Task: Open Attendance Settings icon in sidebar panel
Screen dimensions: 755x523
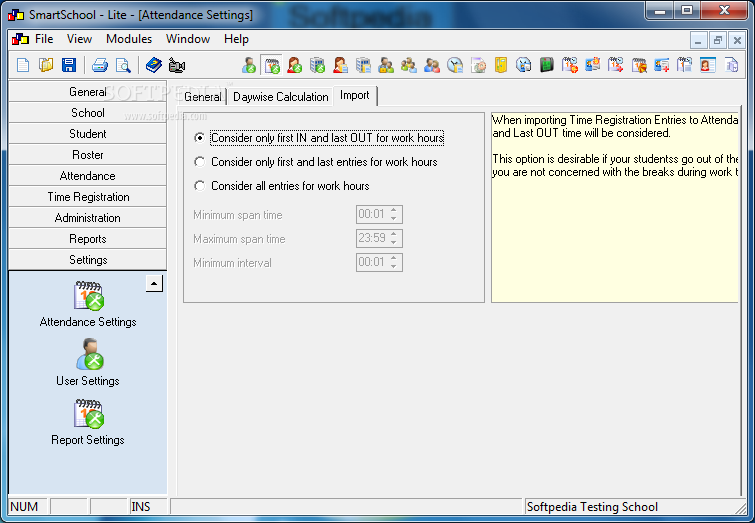Action: coord(89,295)
